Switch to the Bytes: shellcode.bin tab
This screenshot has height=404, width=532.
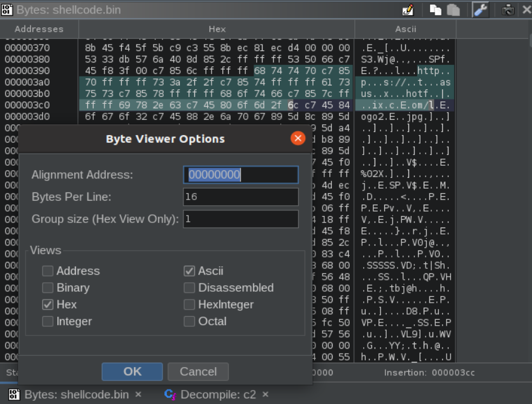click(x=76, y=394)
